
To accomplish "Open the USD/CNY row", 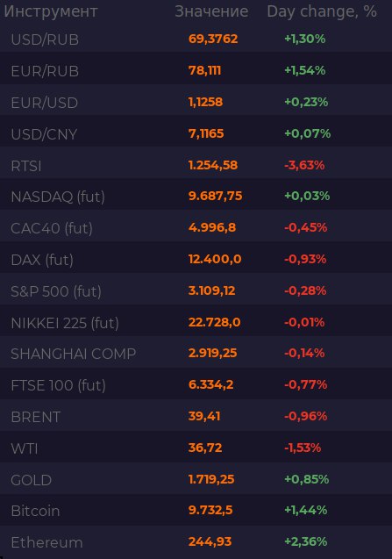I will [x=196, y=133].
